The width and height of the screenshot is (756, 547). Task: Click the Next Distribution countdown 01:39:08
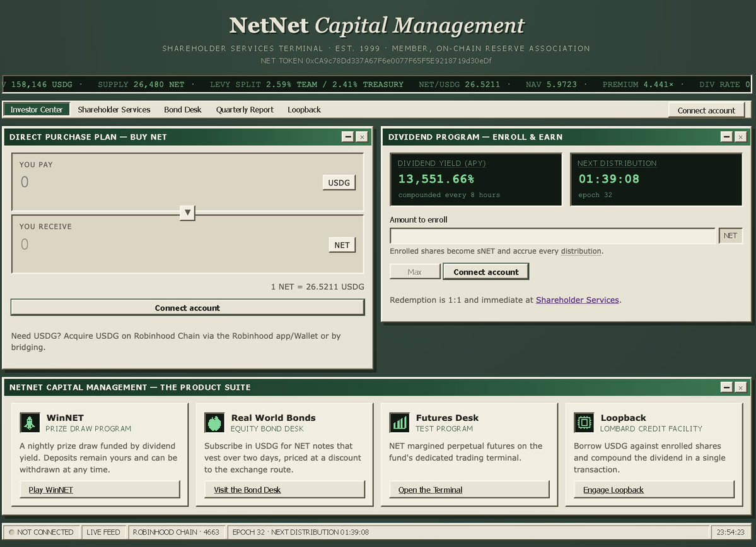(x=608, y=179)
